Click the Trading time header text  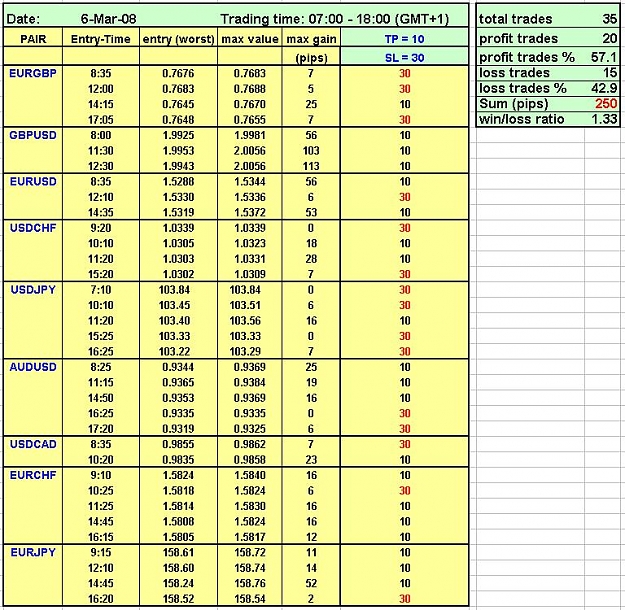(x=335, y=19)
